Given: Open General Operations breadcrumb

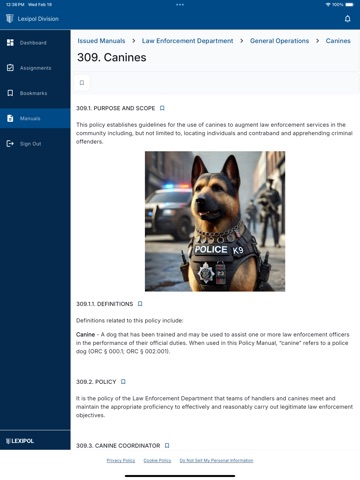Looking at the screenshot, I should pyautogui.click(x=279, y=41).
